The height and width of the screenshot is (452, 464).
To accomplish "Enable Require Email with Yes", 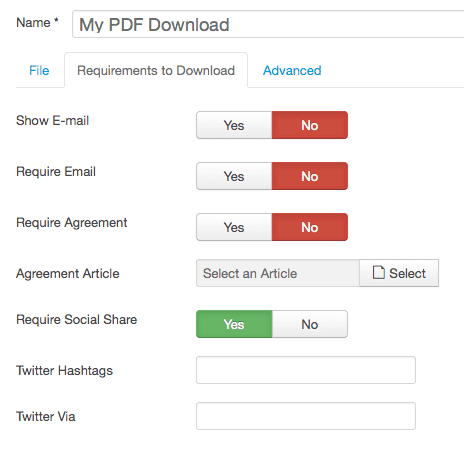I will coord(234,176).
